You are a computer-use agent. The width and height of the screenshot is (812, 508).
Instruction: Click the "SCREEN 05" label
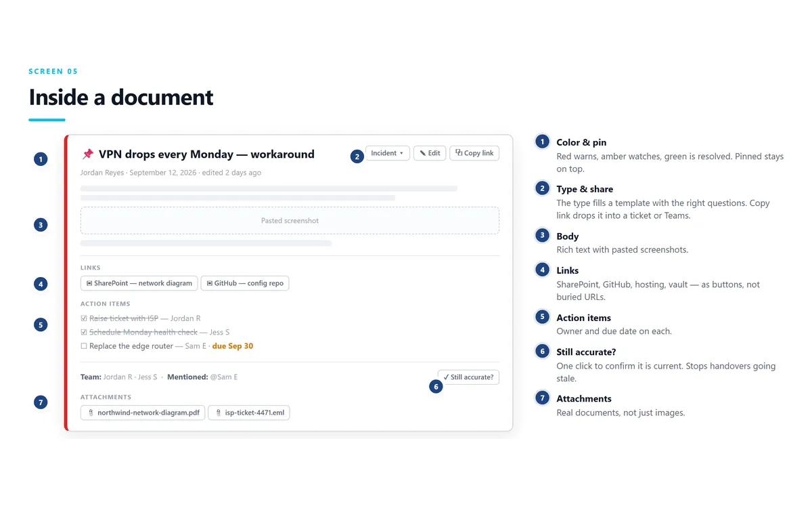[53, 71]
